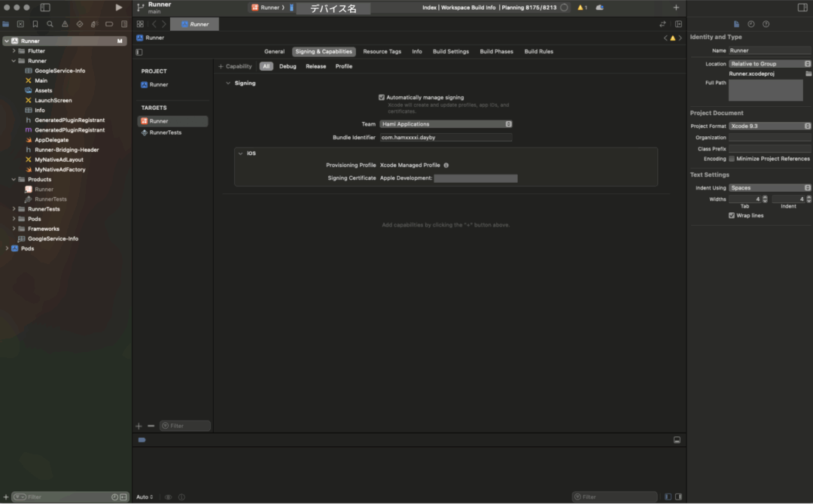Image resolution: width=813 pixels, height=504 pixels.
Task: Show the Quick Help inspector
Action: coord(766,24)
